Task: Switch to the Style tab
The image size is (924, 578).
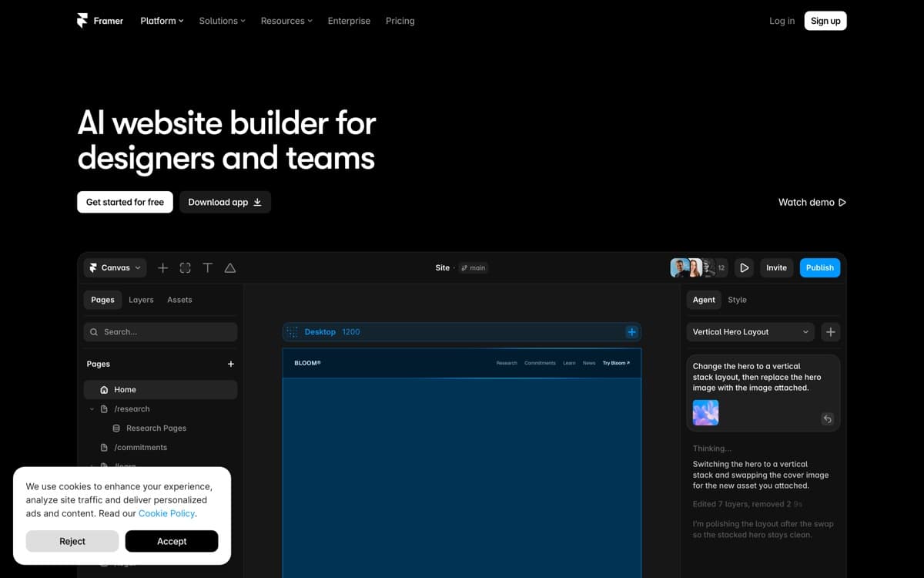Action: 737,300
